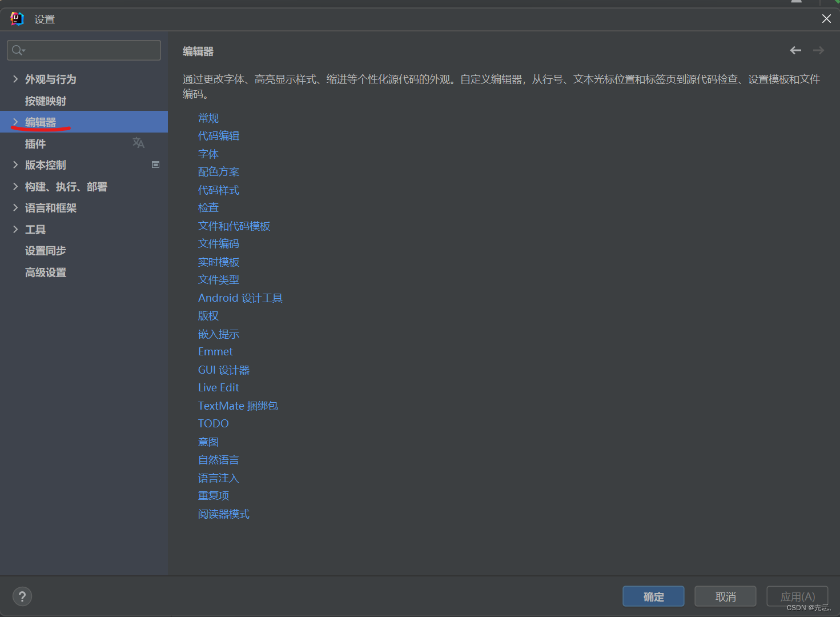Open the 阅读器模式 link
This screenshot has width=840, height=617.
[x=224, y=514]
